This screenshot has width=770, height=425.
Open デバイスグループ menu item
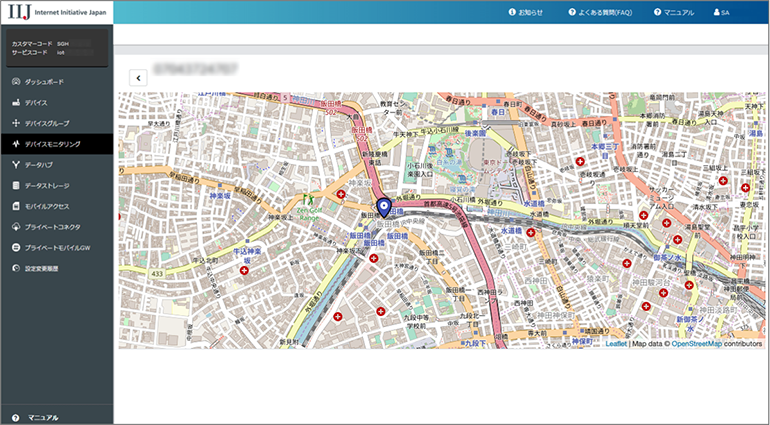pyautogui.click(x=56, y=123)
